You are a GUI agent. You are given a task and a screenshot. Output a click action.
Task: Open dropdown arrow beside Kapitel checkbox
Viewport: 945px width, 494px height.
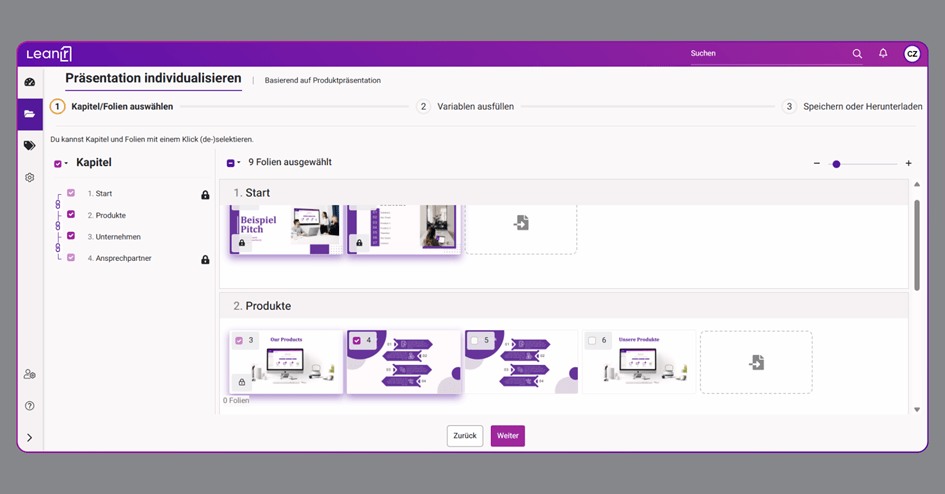(x=67, y=164)
